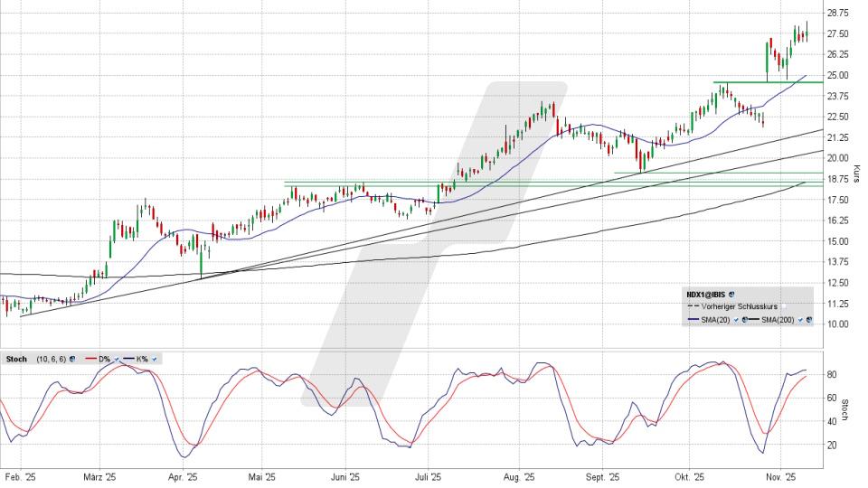Toggle the D% line checkbox
This screenshot has width=868, height=488.
click(117, 359)
